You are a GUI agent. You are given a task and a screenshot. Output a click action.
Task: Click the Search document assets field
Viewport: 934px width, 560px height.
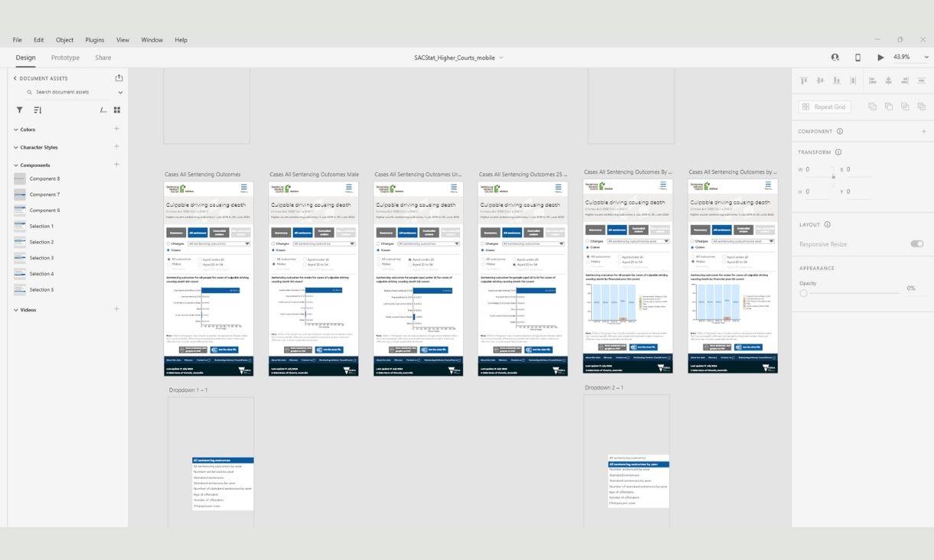point(74,92)
